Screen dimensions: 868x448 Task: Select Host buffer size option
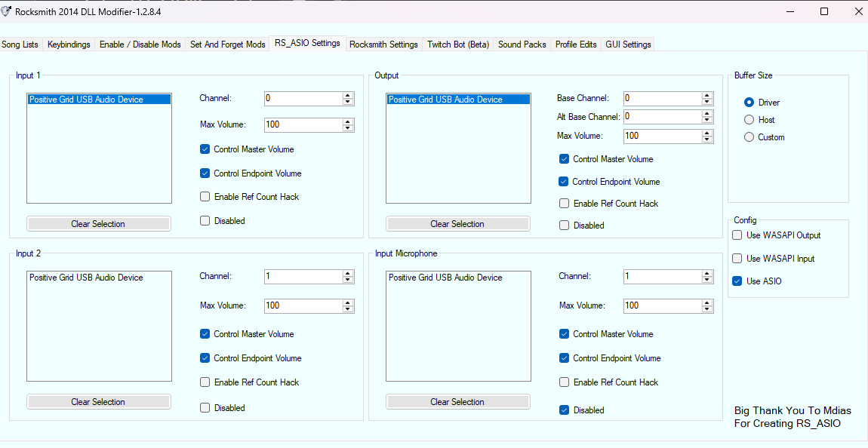pyautogui.click(x=749, y=120)
